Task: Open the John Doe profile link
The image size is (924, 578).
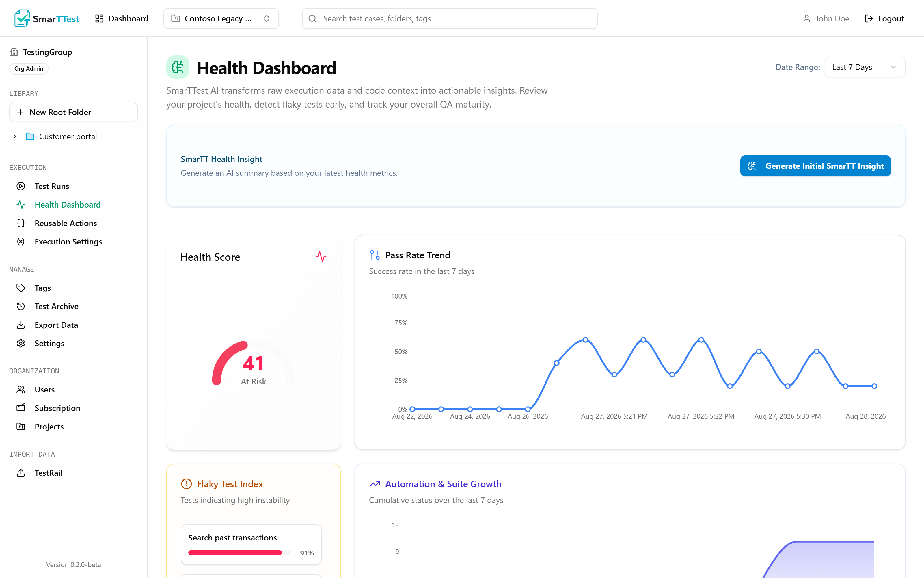Action: [x=826, y=18]
